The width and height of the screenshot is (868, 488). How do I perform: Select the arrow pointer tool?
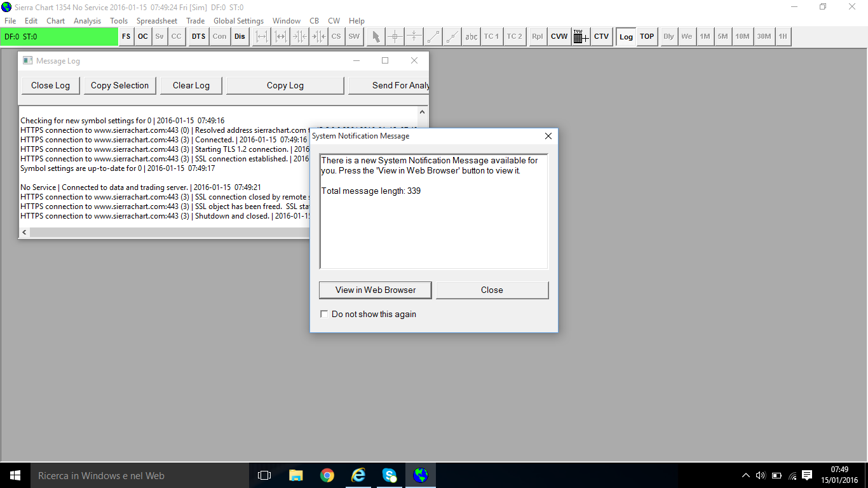tap(376, 36)
